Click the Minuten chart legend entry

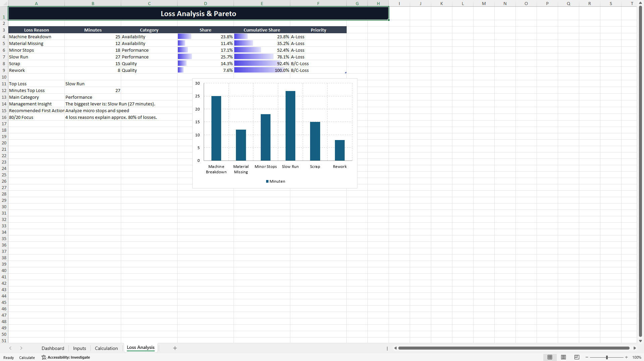(276, 181)
